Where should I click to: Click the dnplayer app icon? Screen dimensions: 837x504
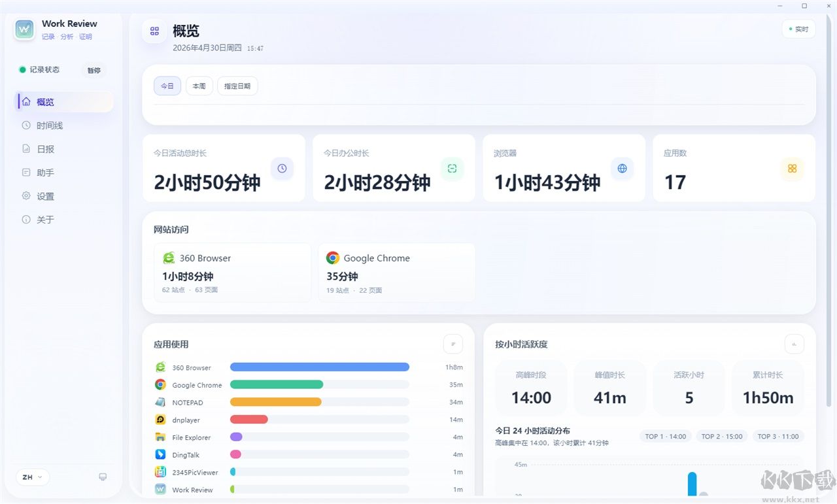coord(160,420)
